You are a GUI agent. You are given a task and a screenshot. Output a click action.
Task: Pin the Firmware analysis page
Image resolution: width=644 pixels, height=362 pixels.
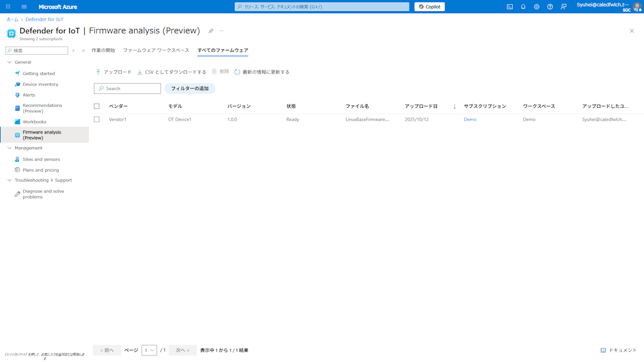click(x=211, y=31)
